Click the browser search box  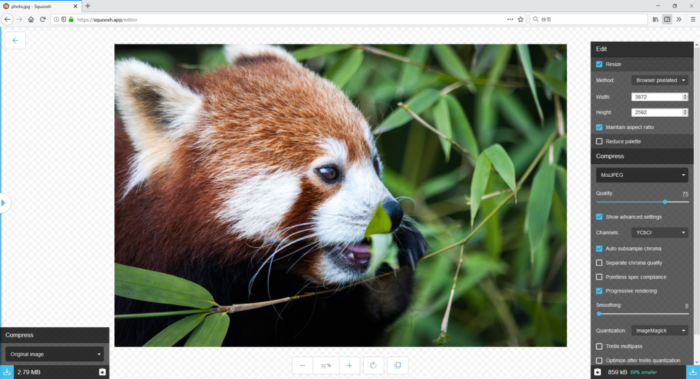coord(588,20)
